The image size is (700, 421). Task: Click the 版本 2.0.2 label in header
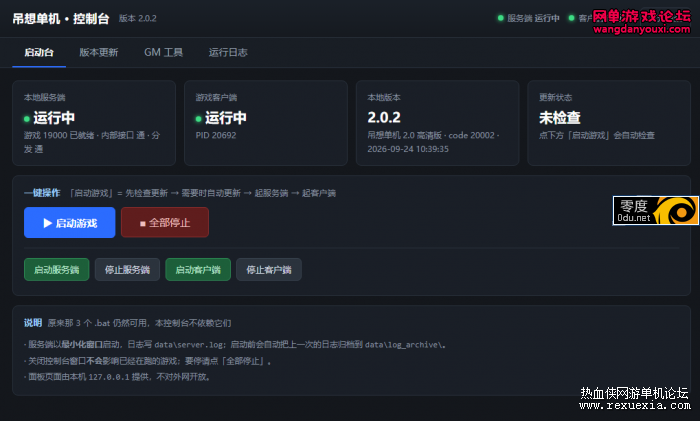tap(138, 18)
